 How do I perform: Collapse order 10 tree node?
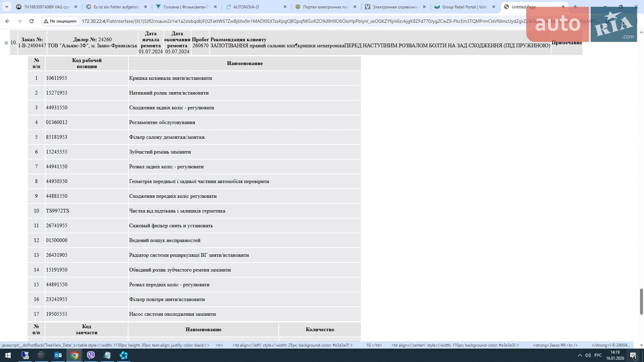click(6, 43)
